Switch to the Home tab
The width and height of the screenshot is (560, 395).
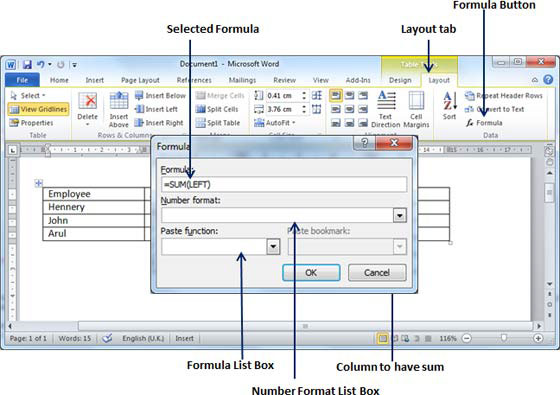59,80
